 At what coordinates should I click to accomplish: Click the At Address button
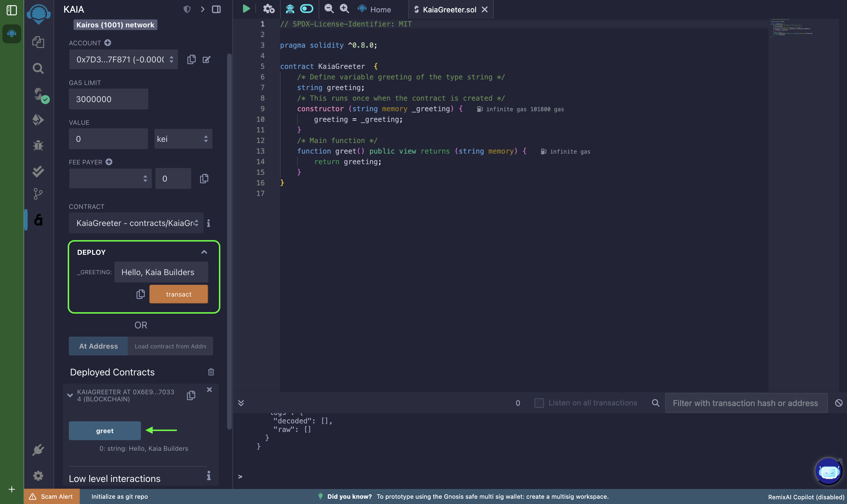click(x=98, y=346)
